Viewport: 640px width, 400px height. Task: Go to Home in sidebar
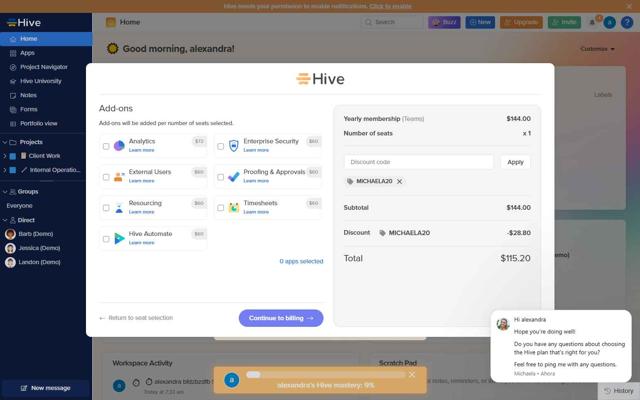(x=46, y=39)
